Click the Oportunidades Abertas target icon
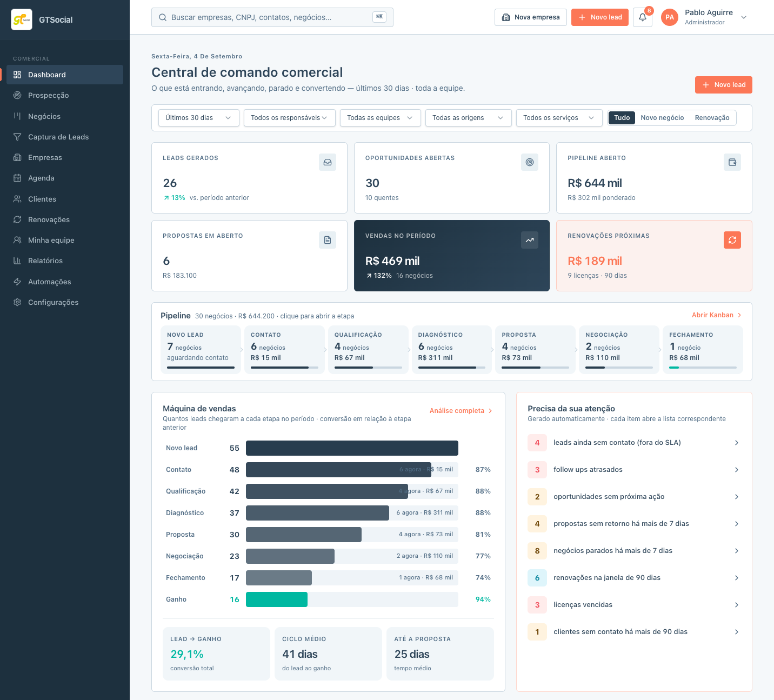 pos(530,162)
